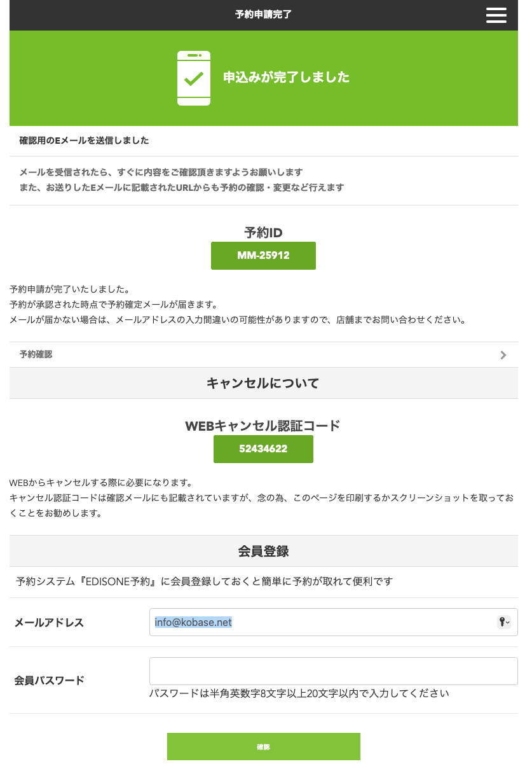Click the MM-25912 reservation ID button
The width and height of the screenshot is (532, 778).
(x=263, y=256)
